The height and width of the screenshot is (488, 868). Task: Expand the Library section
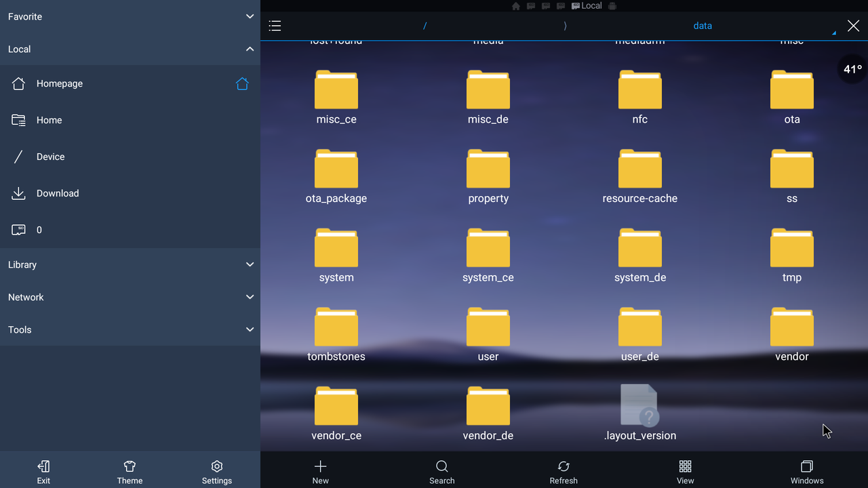pos(130,264)
